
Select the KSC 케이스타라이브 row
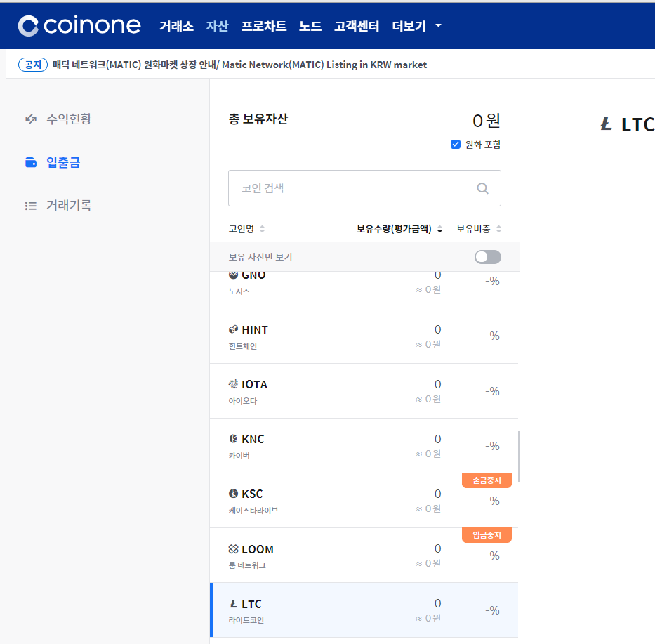(x=364, y=500)
